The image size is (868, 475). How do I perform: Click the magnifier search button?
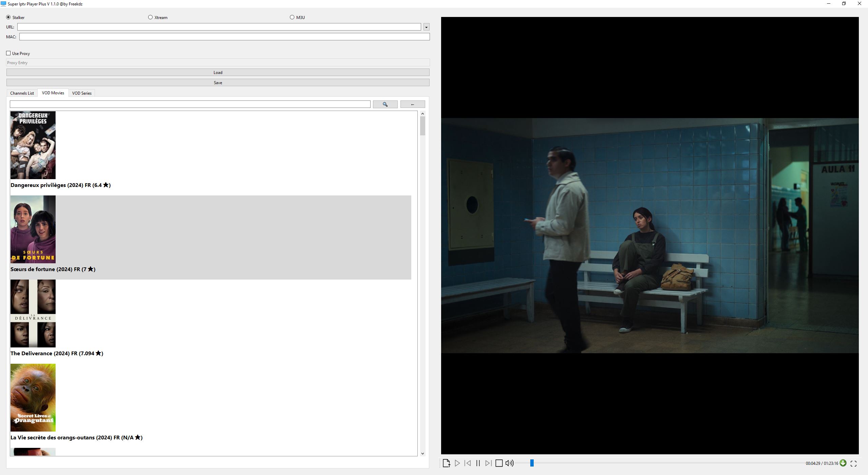point(385,104)
